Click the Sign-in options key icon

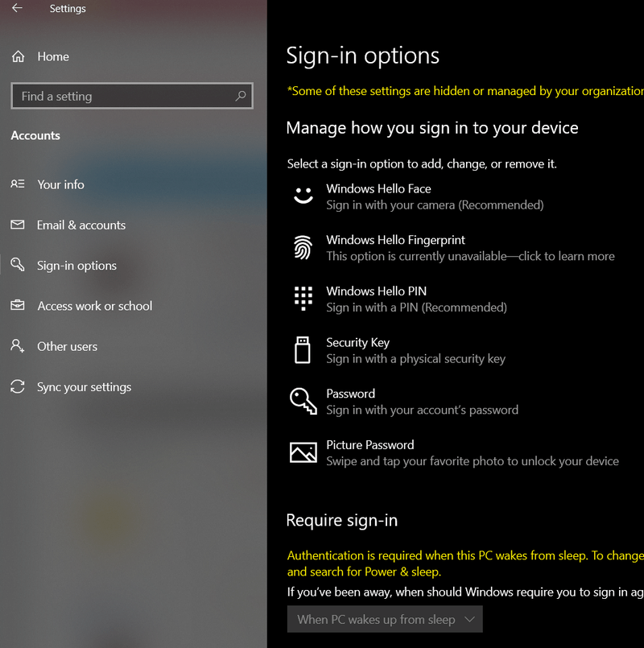(x=18, y=265)
